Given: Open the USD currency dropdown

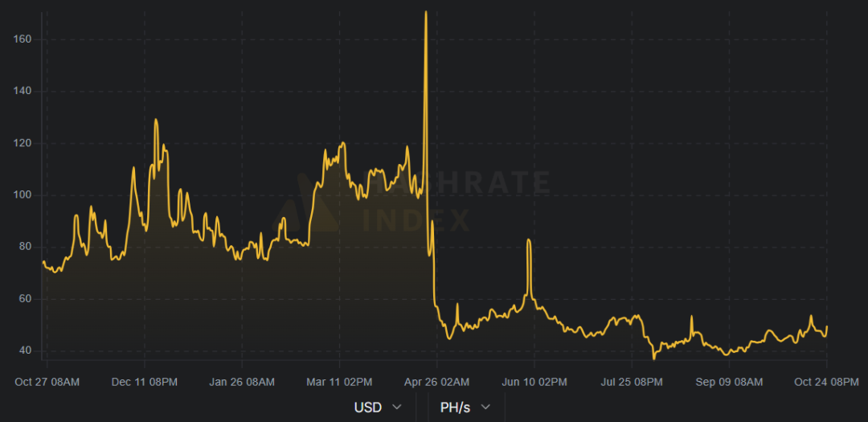Looking at the screenshot, I should (378, 408).
